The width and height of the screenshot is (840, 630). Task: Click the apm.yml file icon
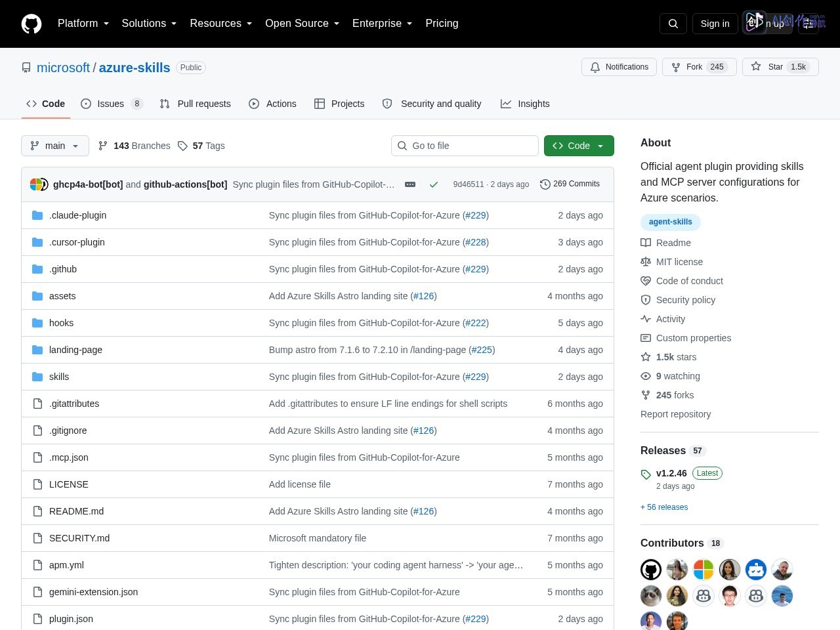(37, 565)
